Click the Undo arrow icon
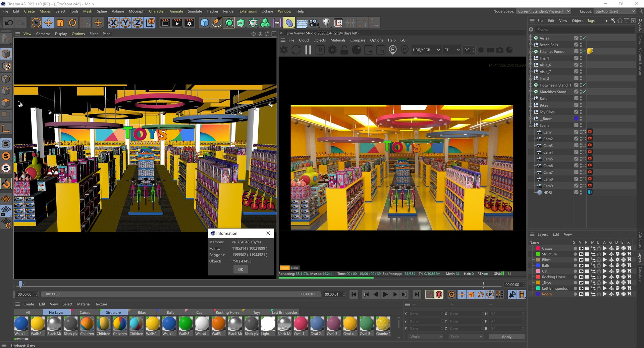Screen dimensions: 644x348 9,23
